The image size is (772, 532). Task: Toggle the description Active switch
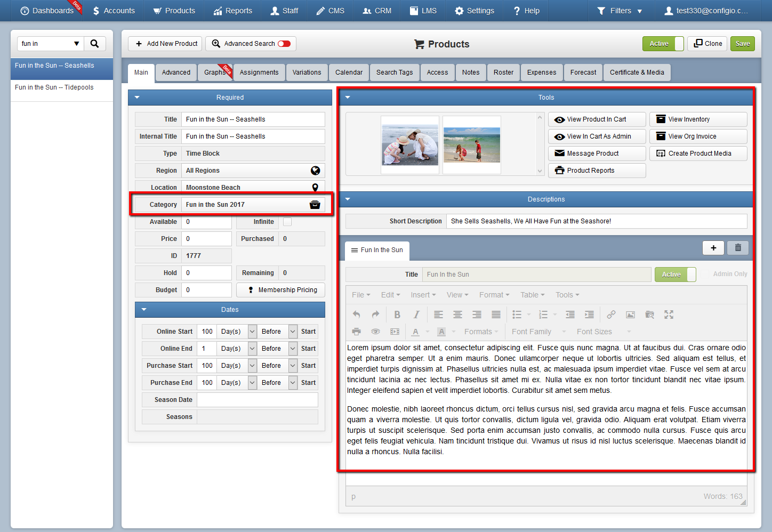coord(675,275)
